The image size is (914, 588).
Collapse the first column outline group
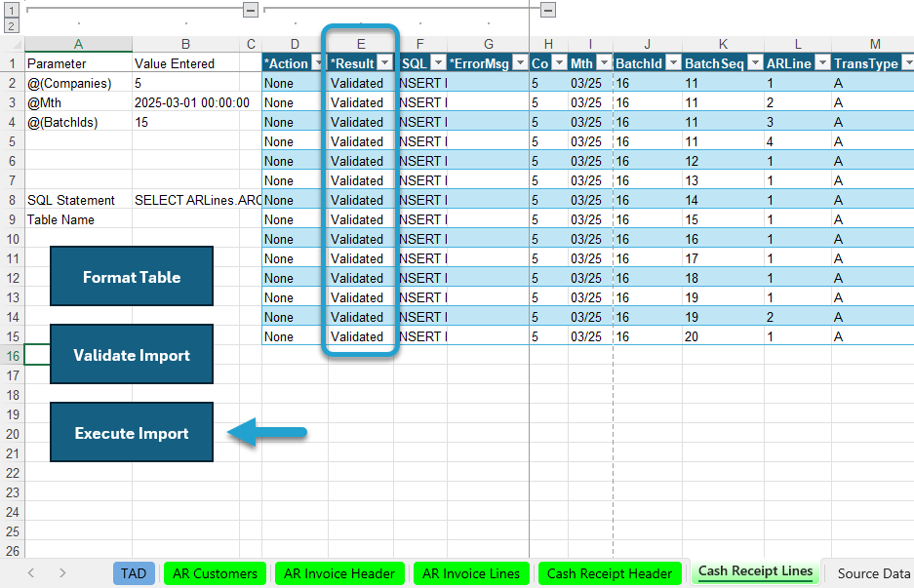coord(251,10)
